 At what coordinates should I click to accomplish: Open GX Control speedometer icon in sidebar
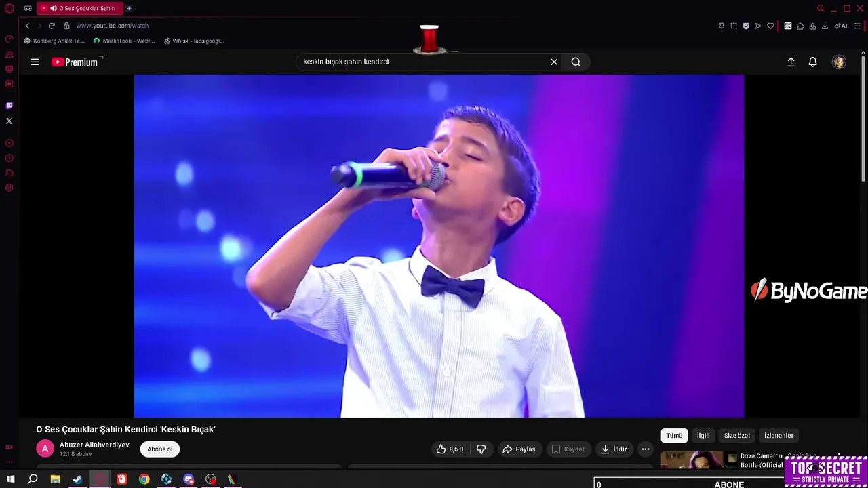(9, 39)
